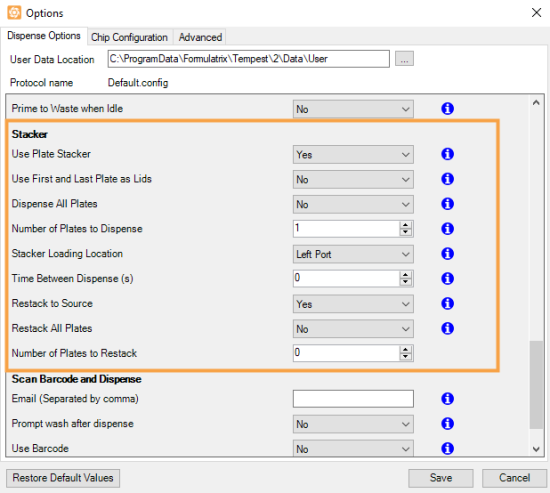
Task: Click Number of Plates to Restack value field
Action: coord(347,353)
